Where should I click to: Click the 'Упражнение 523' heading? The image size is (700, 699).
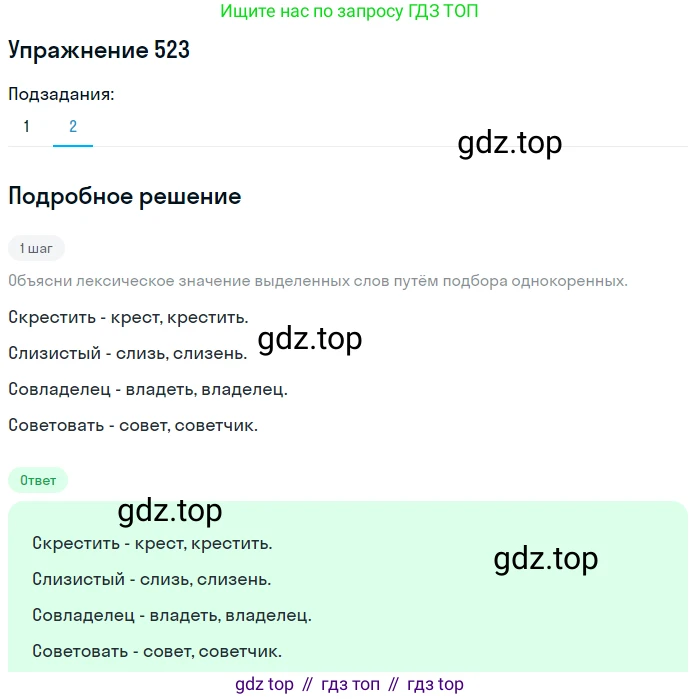[99, 51]
